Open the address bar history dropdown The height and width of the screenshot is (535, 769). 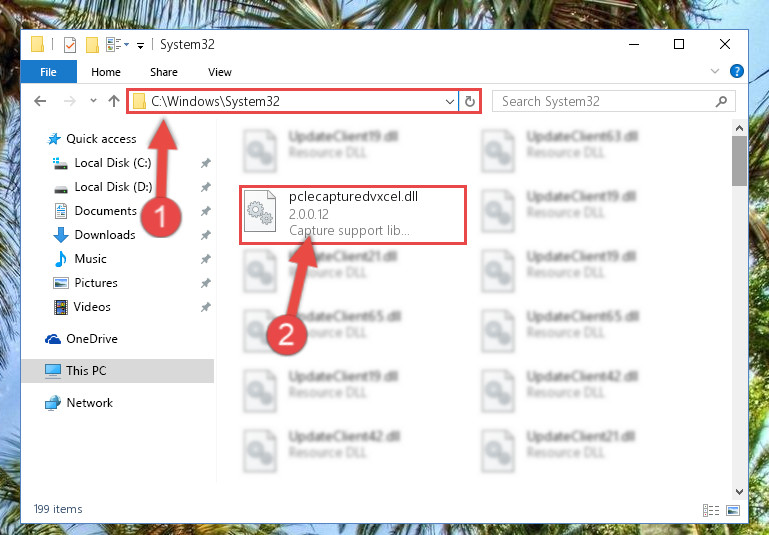click(449, 102)
